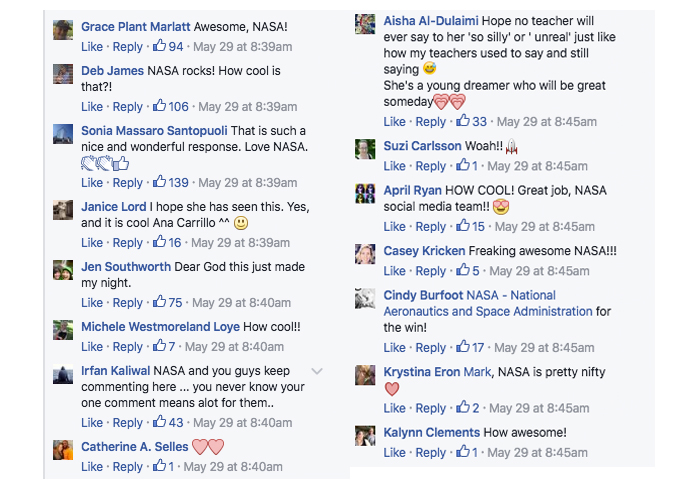Click thumbs-up icon on Irfan Kaliwal's comment

pyautogui.click(x=159, y=422)
